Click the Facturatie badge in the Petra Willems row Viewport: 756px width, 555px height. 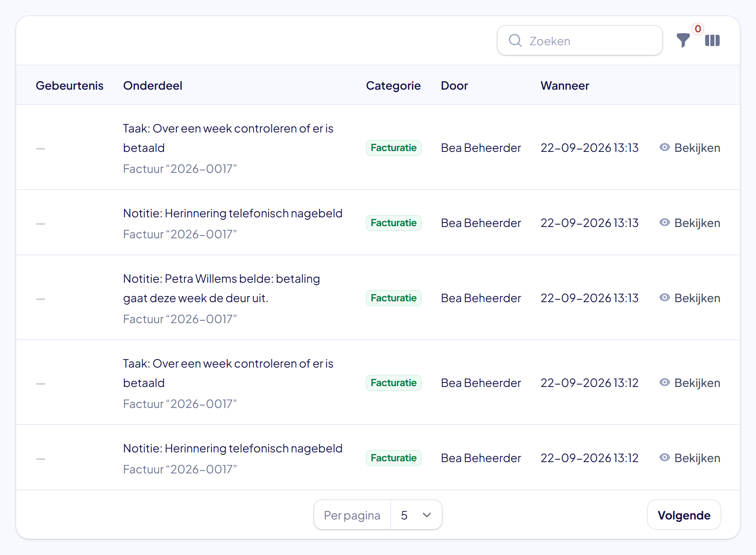pyautogui.click(x=394, y=298)
